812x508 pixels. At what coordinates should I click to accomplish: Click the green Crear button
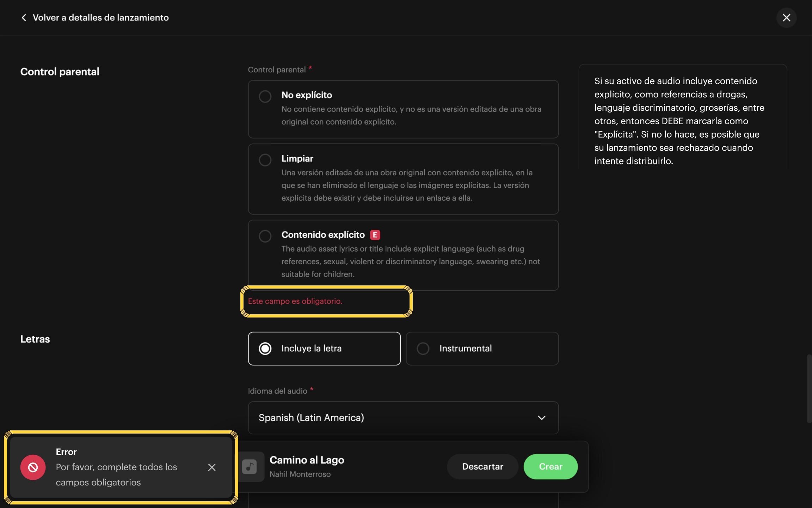(550, 467)
